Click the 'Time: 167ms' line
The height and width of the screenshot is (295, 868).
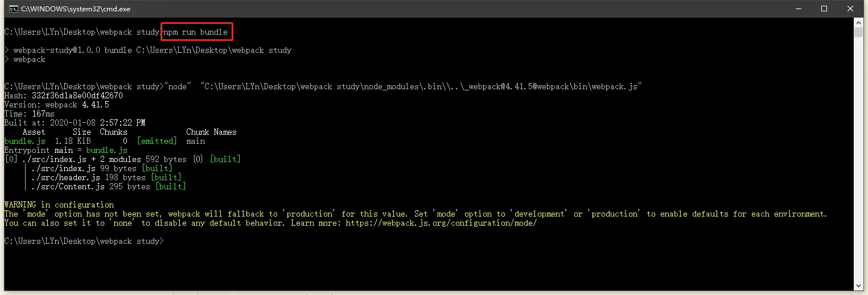29,114
